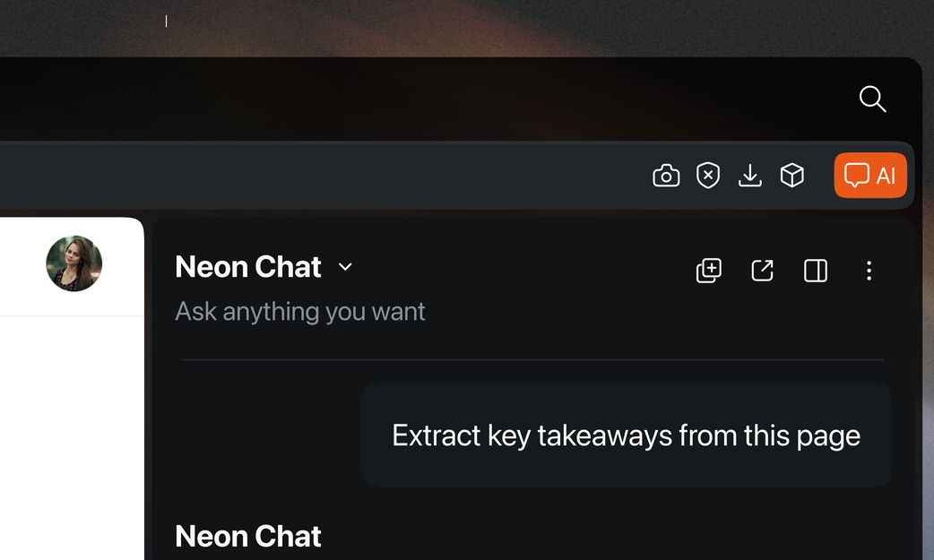Select the "Extract key takeaways" message bubble
The image size is (934, 560).
626,435
